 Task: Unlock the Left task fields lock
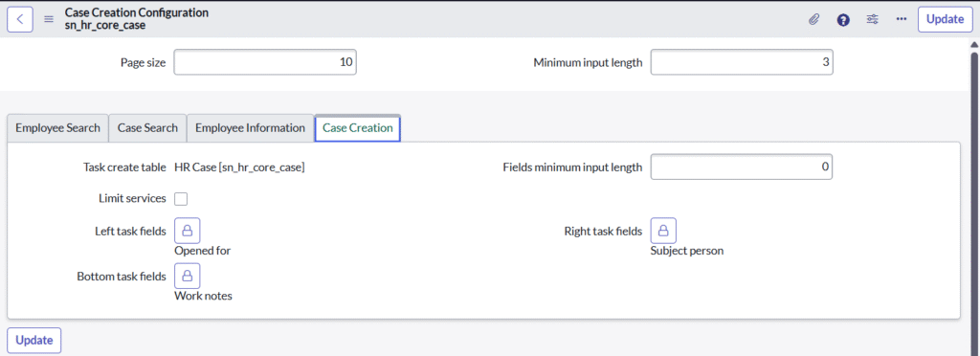click(x=187, y=231)
